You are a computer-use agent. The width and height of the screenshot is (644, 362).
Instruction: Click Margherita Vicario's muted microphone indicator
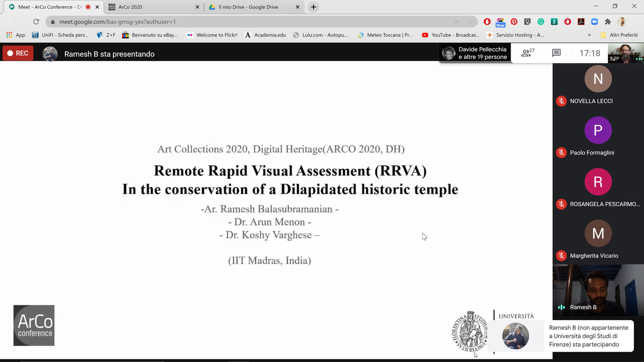(561, 255)
